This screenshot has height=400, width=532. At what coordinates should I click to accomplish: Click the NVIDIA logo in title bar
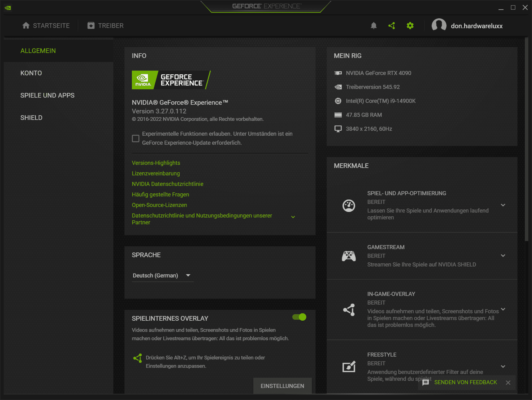8,8
